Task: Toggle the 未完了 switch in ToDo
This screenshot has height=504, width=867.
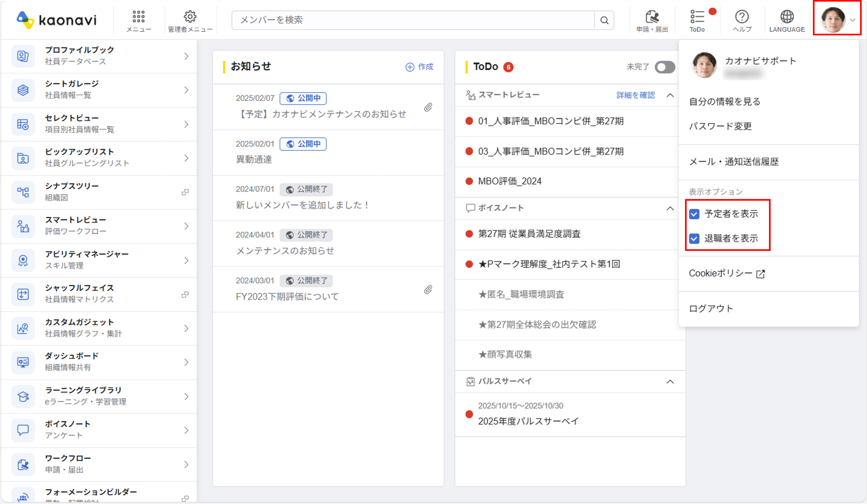Action: click(x=665, y=67)
